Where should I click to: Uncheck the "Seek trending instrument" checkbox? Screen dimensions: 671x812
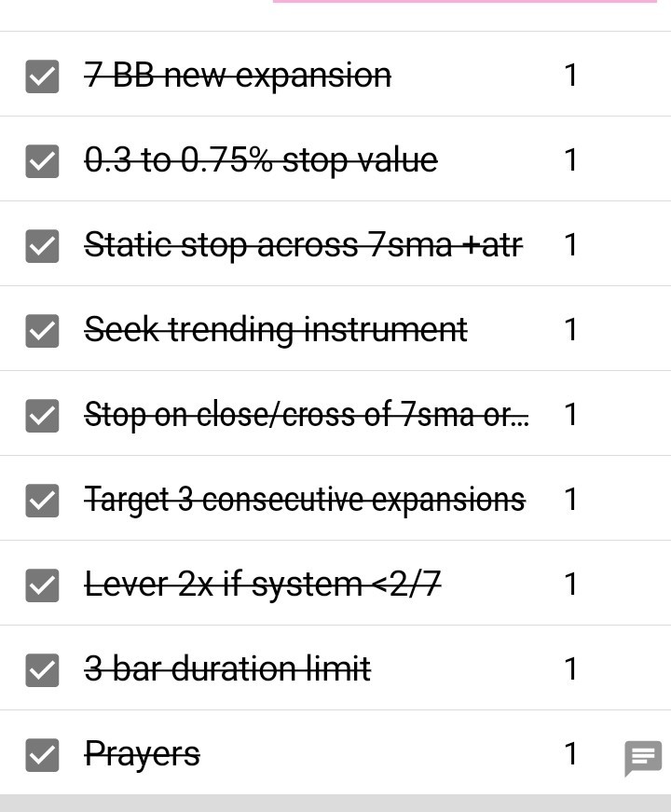pos(42,331)
